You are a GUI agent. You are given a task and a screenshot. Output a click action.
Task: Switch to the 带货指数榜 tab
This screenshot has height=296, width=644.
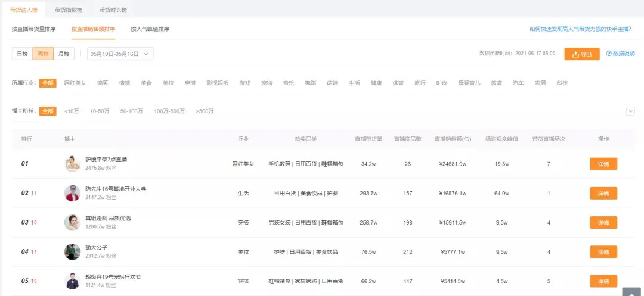point(68,10)
